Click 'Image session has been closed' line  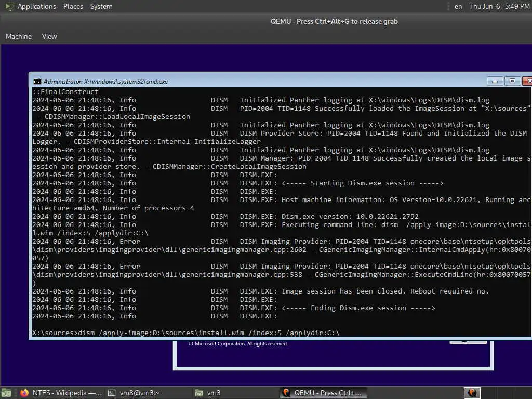click(261, 291)
